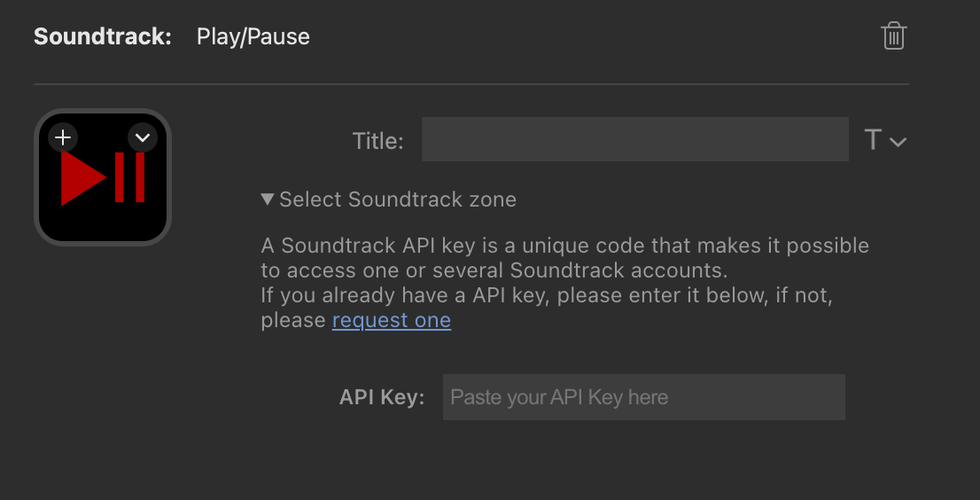Screen dimensions: 980x500
Task: Click the Soundtrack API key description text
Action: 565,283
